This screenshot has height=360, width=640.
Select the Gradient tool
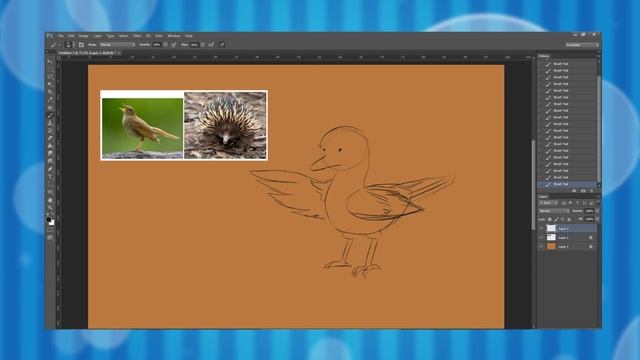point(50,146)
